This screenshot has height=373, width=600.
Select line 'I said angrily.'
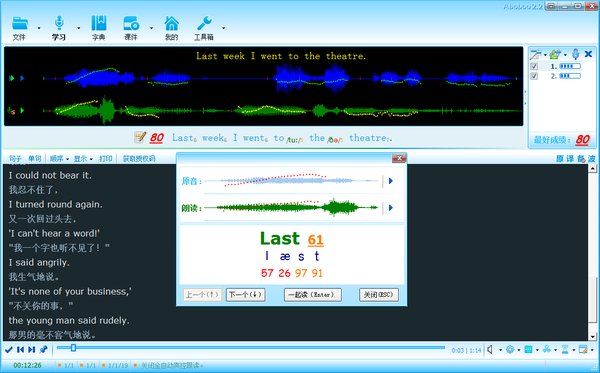pos(39,262)
